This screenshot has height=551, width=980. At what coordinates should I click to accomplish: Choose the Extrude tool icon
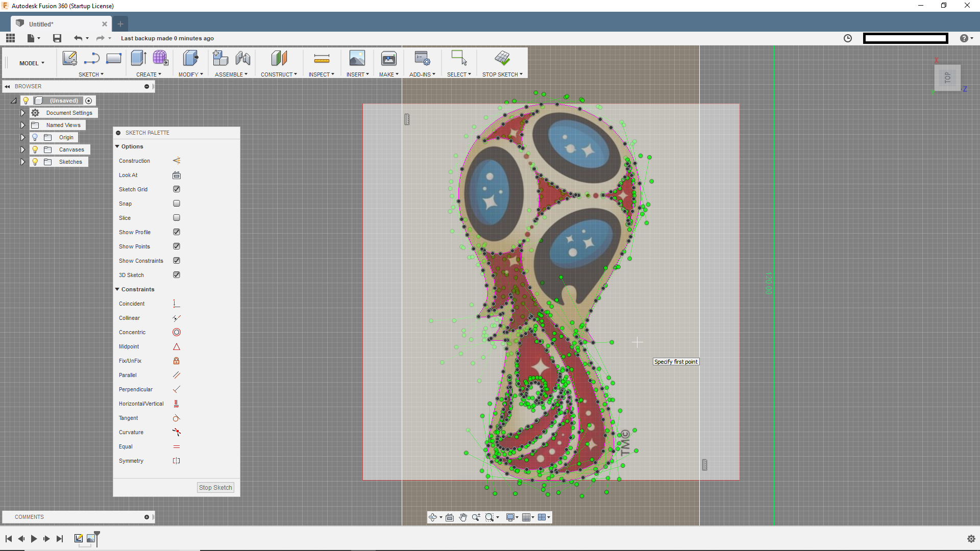click(x=138, y=58)
